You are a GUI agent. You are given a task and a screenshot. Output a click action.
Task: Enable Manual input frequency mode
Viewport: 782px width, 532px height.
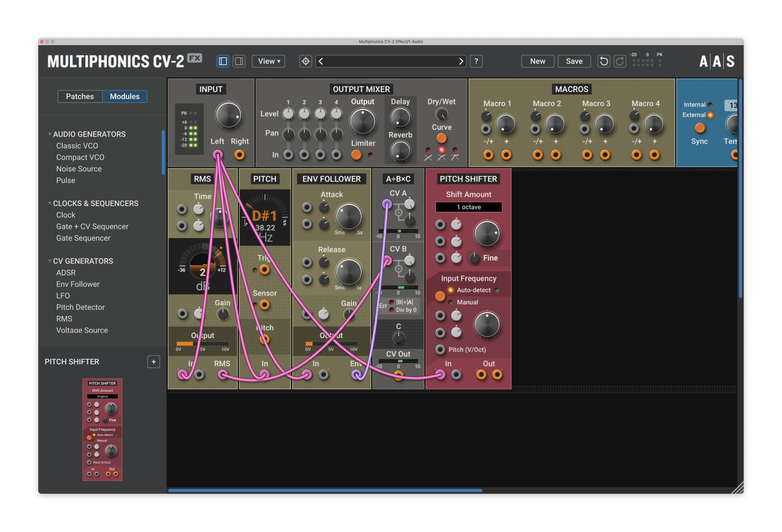point(451,302)
